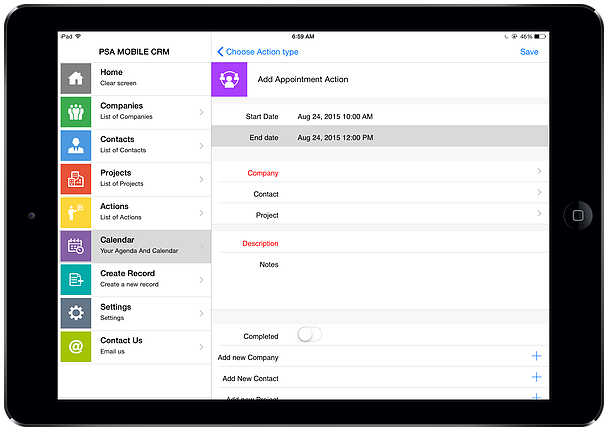Screen dimensions: 608x429
Task: Tap the teal Create Record document icon
Action: pos(76,280)
